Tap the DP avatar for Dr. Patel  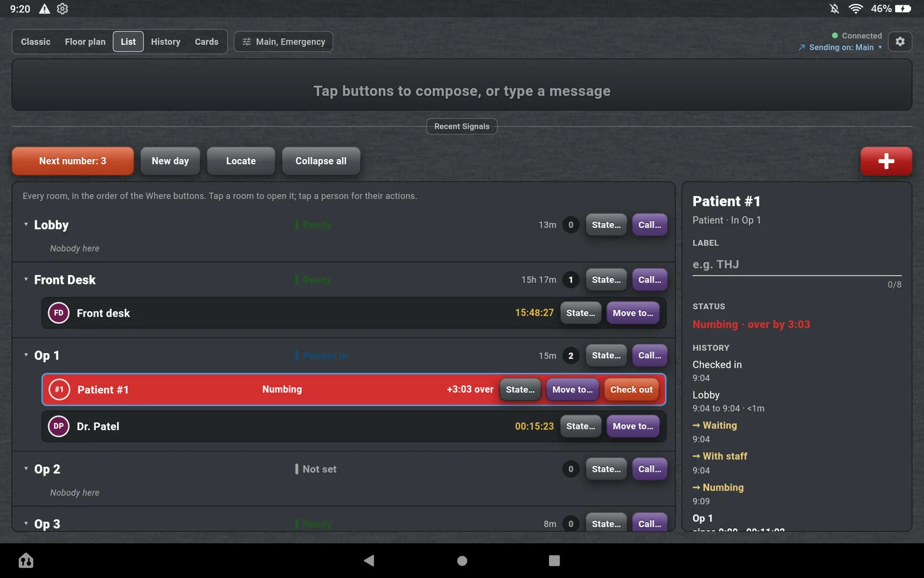(58, 427)
